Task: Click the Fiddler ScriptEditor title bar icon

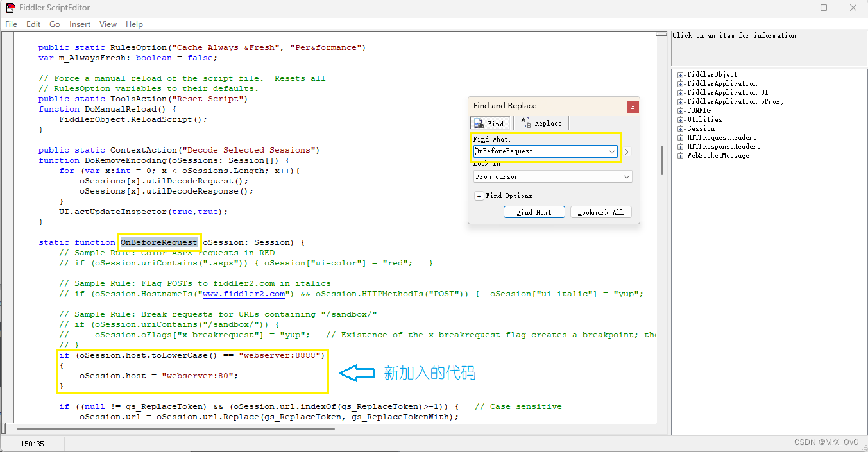Action: coord(10,8)
